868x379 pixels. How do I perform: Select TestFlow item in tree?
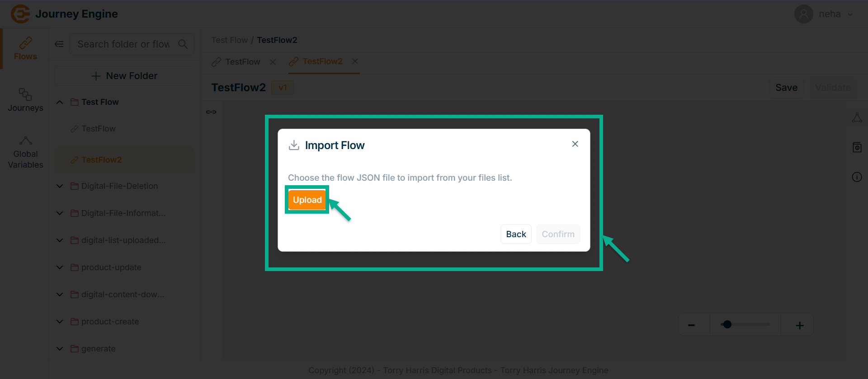[99, 129]
